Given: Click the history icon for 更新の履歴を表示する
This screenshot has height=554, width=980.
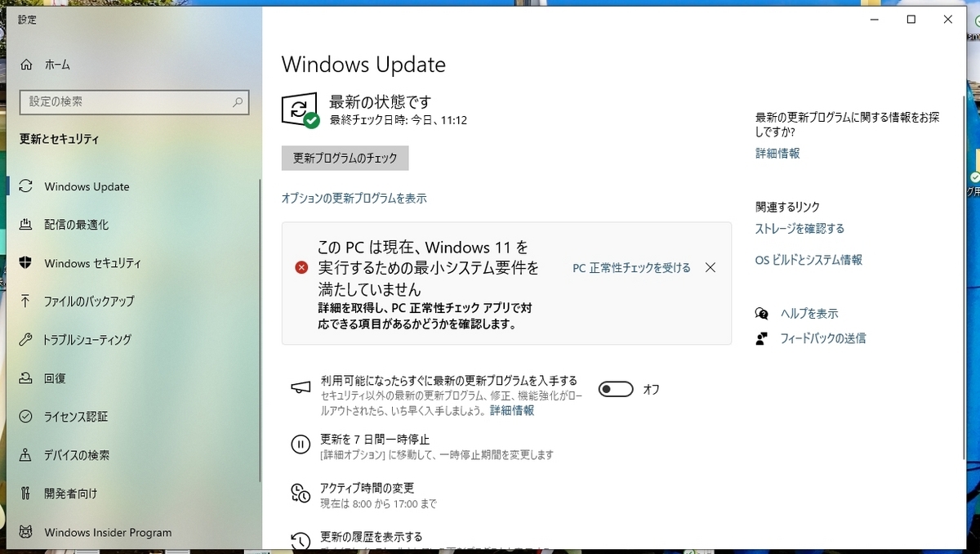Looking at the screenshot, I should [x=301, y=539].
